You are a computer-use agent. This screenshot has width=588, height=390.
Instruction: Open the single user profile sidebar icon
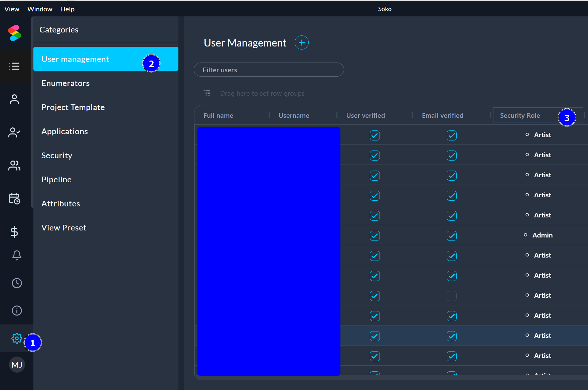pos(14,99)
